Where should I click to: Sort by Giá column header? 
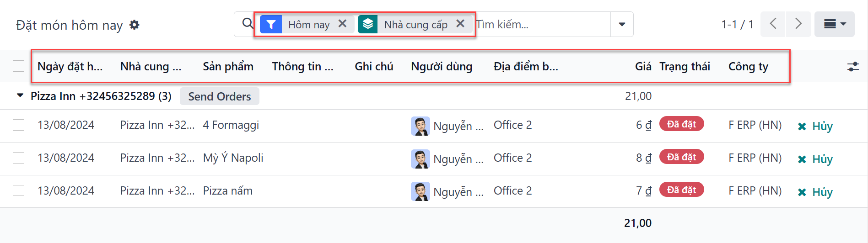point(643,67)
